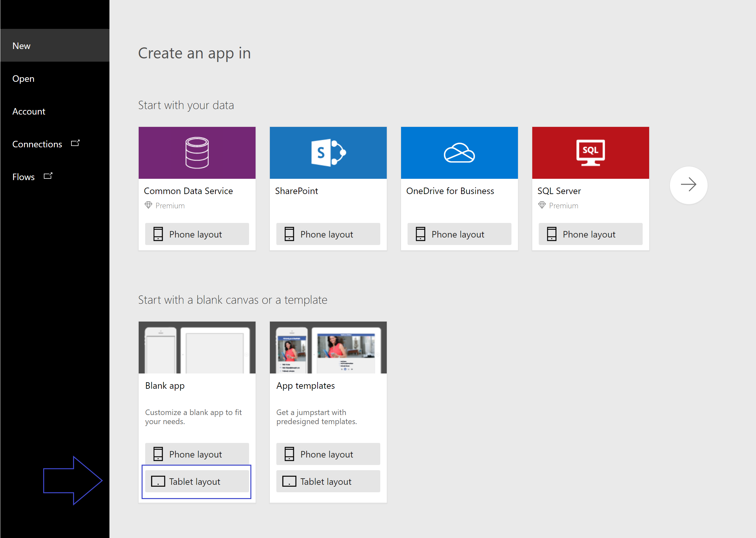This screenshot has width=756, height=538.
Task: Click 'Get a jumpstart with predesigned templates' text
Action: (317, 417)
